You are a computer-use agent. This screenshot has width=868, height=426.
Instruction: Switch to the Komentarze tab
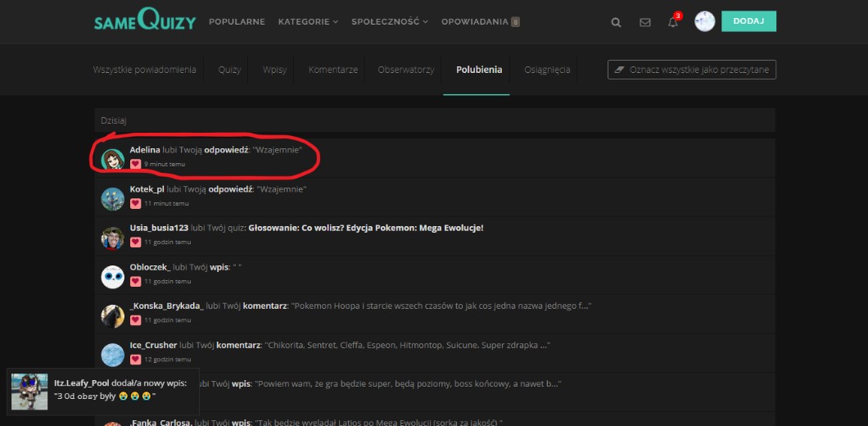(x=333, y=70)
